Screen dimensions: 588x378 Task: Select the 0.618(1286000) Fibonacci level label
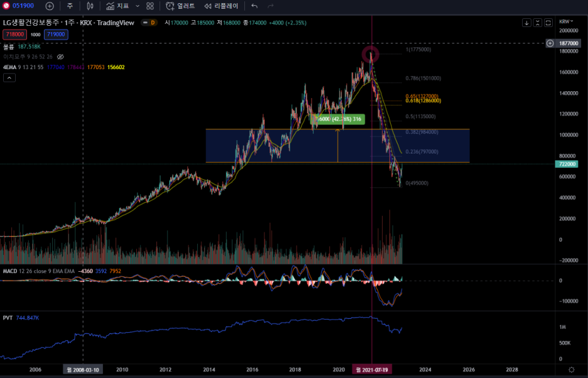423,101
